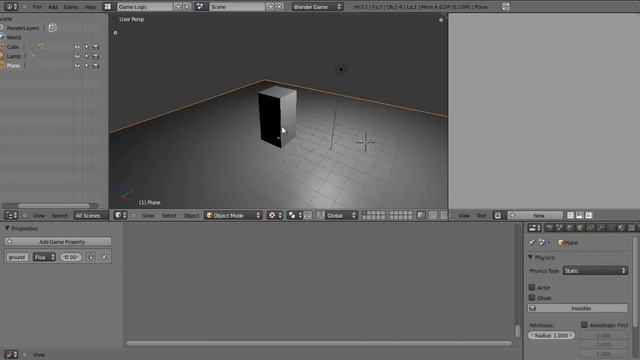The image size is (640, 360).
Task: Toggle Lamp selectability arrow icon
Action: click(87, 56)
